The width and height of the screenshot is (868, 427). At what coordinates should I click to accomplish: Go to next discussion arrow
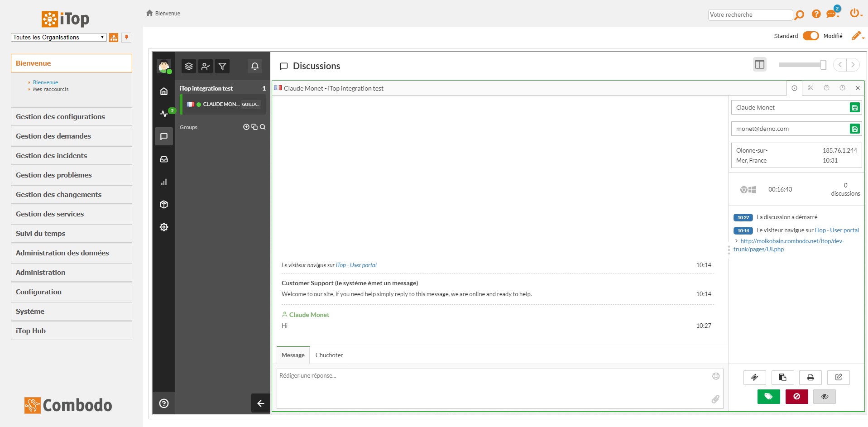coord(853,64)
